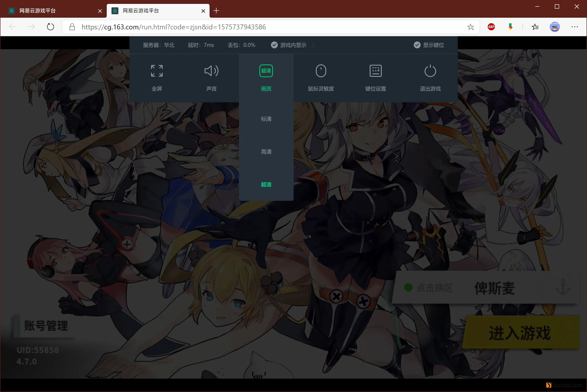Click the 进入游戏 enter game button
The height and width of the screenshot is (392, 587).
tap(521, 332)
